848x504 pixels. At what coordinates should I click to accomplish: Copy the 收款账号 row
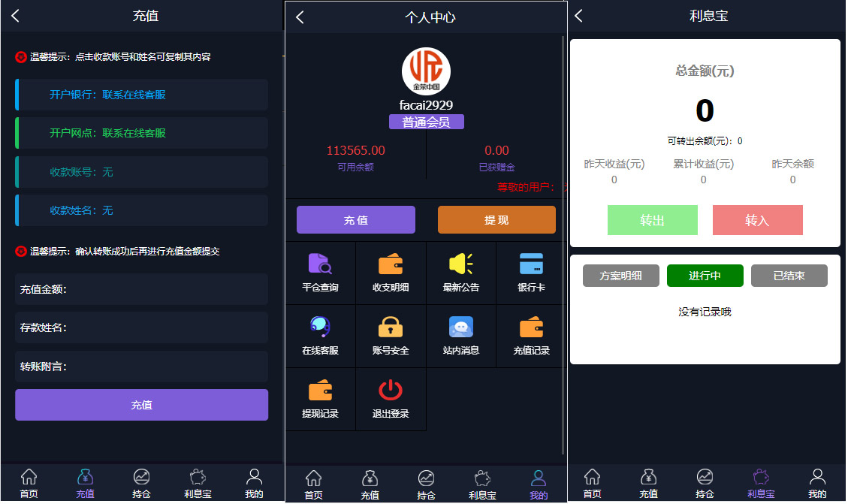(x=142, y=172)
